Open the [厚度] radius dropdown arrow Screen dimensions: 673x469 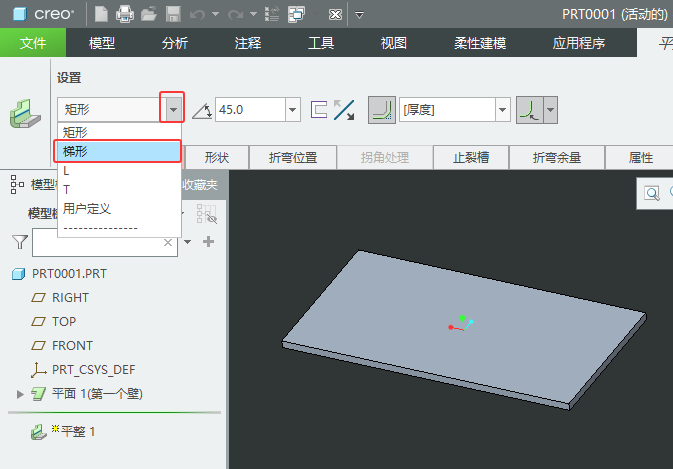coord(502,110)
